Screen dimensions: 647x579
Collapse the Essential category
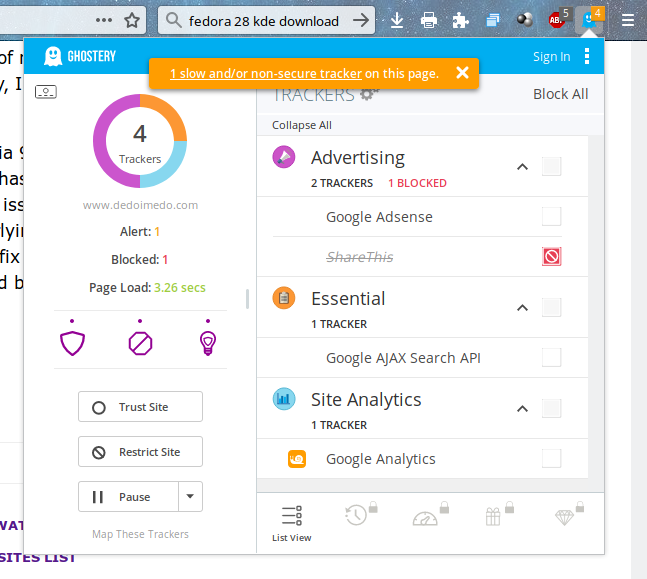pos(522,307)
